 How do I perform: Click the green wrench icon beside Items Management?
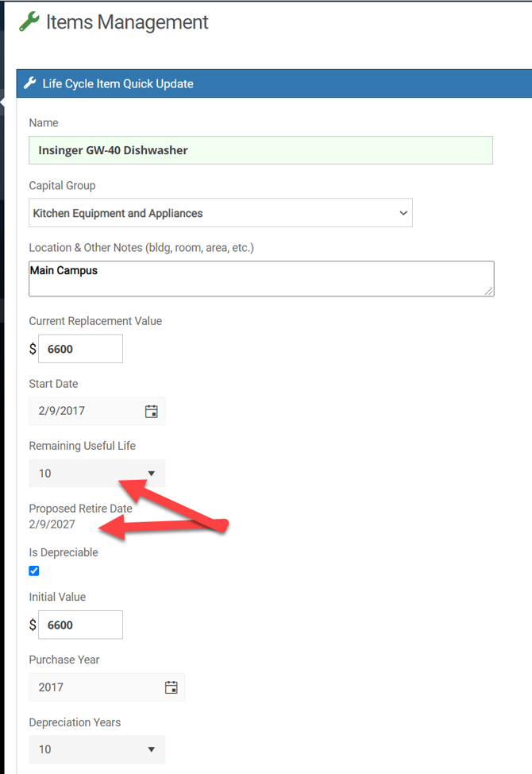[x=29, y=22]
